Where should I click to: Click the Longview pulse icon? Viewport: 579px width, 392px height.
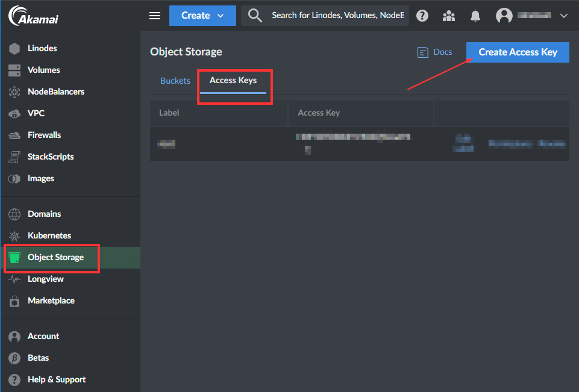[14, 279]
